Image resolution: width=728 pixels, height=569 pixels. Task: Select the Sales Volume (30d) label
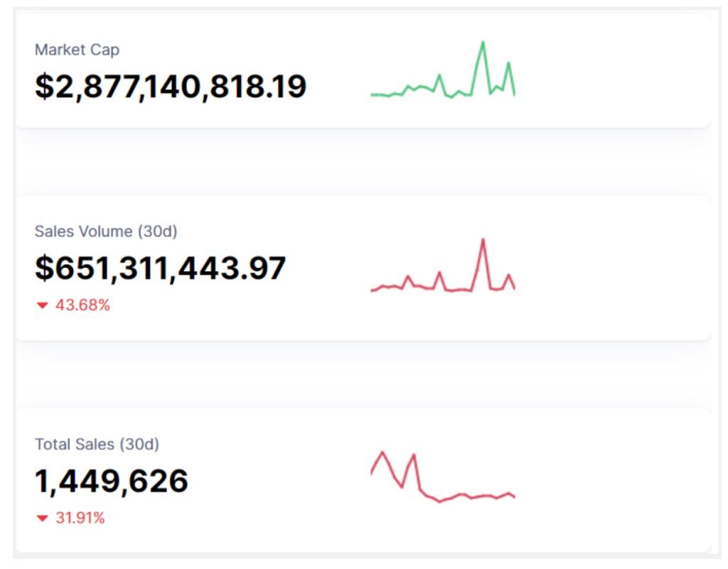pyautogui.click(x=106, y=232)
